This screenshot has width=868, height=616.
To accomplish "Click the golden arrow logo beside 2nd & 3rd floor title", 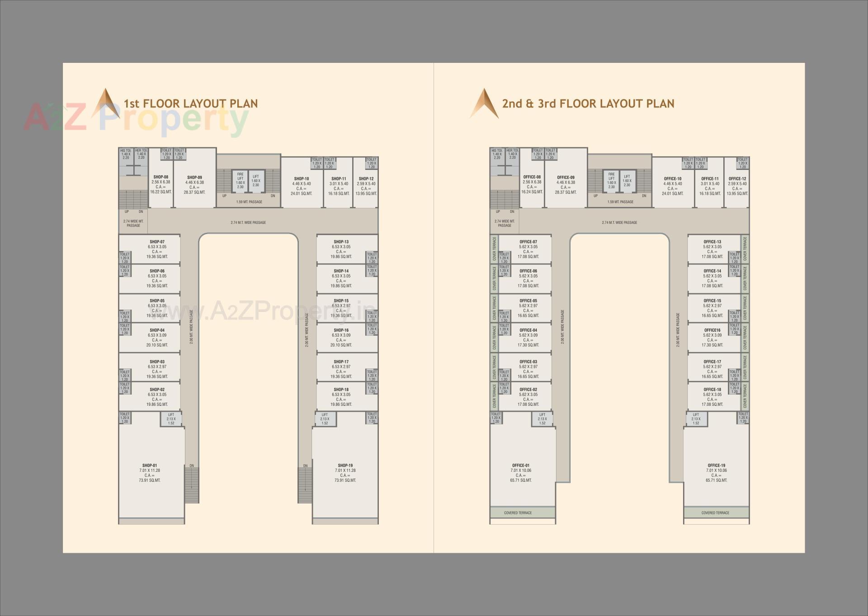I will [x=484, y=103].
